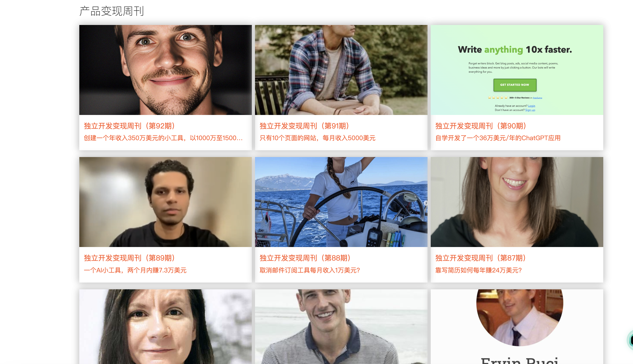
Task: Click the floating chat widget at right edge
Action: [630, 340]
